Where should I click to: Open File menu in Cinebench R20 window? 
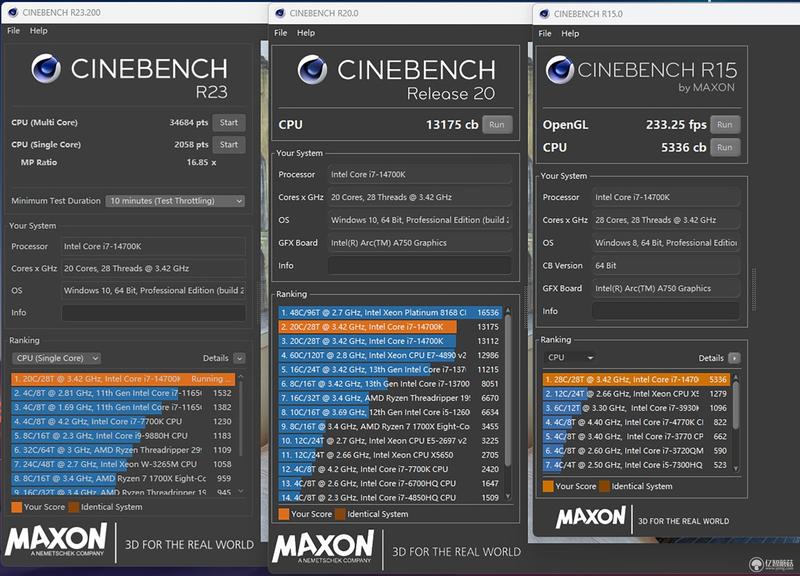[x=280, y=33]
